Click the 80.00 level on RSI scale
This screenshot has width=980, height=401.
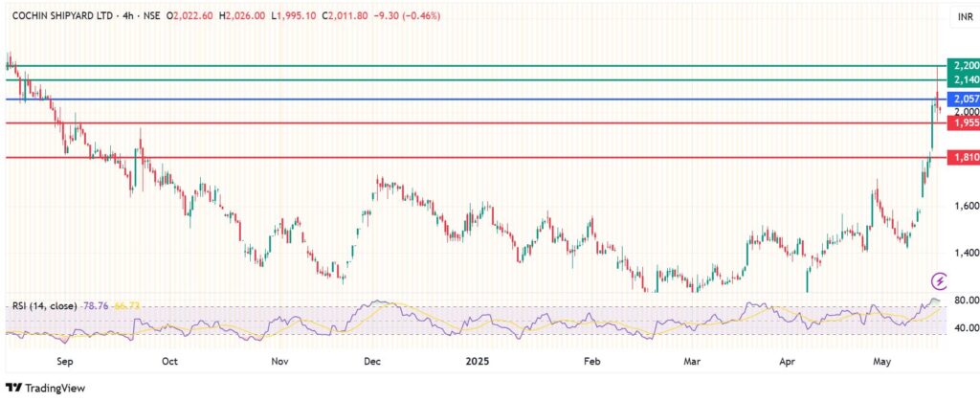[965, 301]
